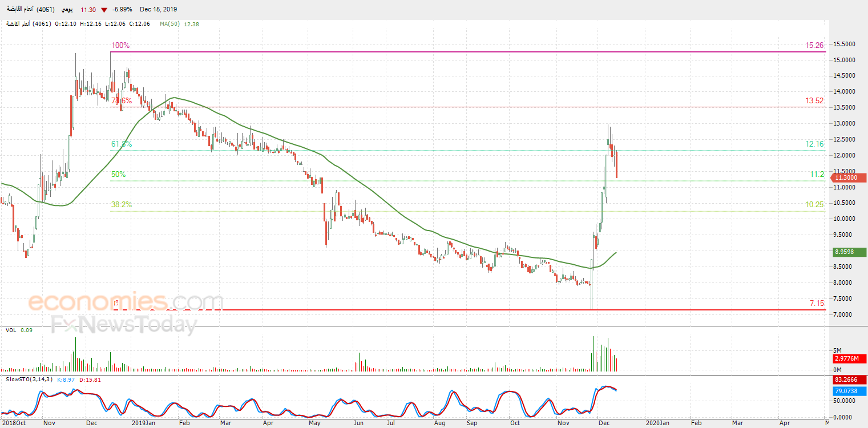Click the red 2.9776M volume tag
The image size is (868, 428).
click(x=850, y=358)
